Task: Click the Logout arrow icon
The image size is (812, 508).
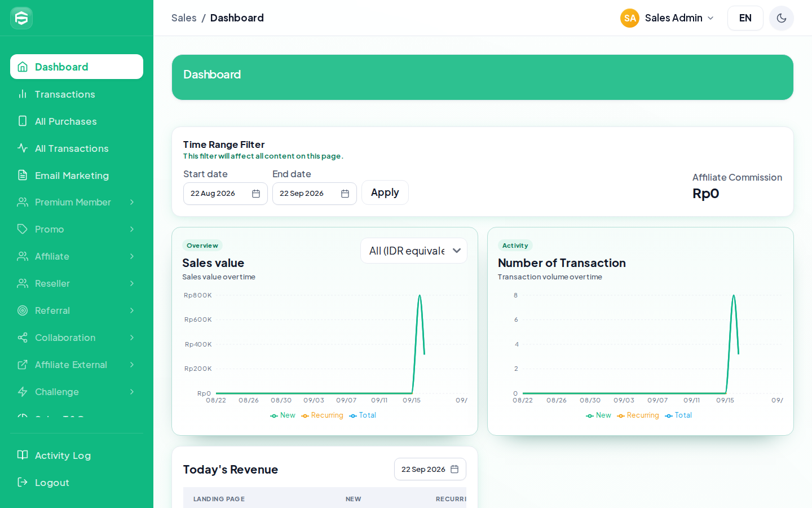Action: coord(23,482)
